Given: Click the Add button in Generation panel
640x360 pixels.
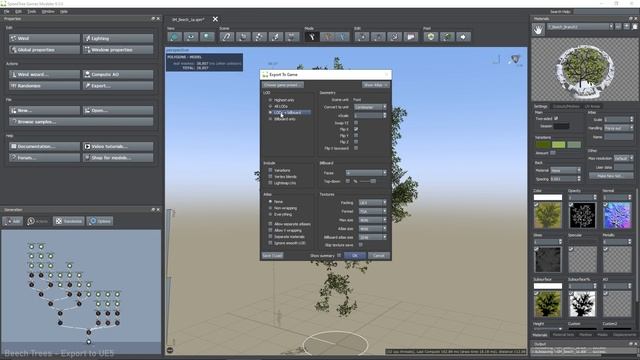Looking at the screenshot, I should tap(13, 221).
